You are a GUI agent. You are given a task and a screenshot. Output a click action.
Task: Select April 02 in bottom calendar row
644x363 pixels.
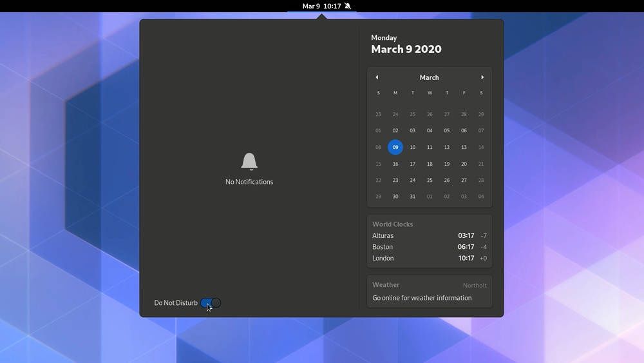click(x=447, y=197)
